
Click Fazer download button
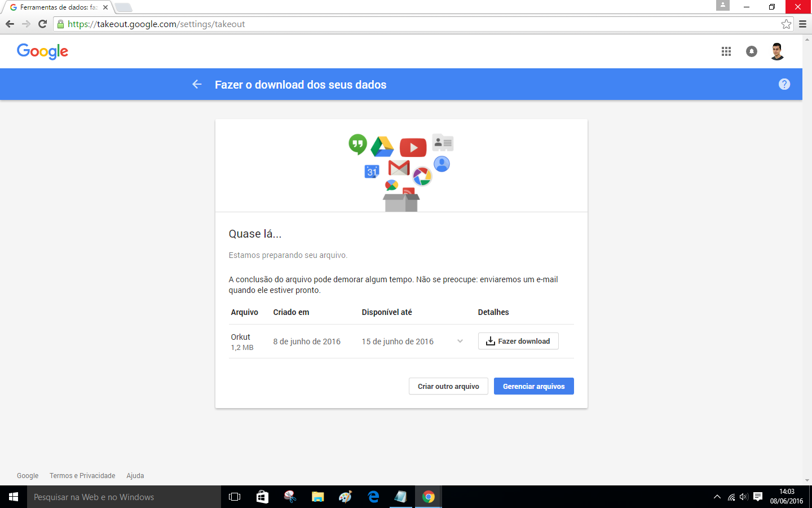click(x=518, y=341)
